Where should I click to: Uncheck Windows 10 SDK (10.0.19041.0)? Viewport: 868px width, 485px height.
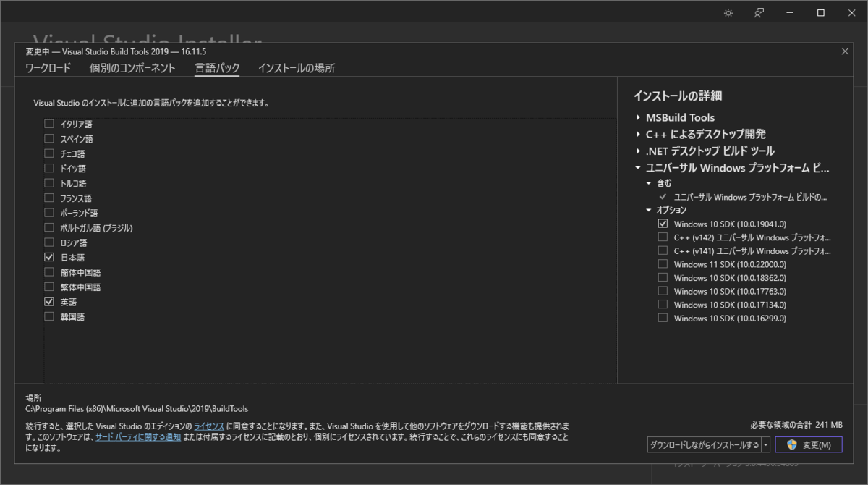pos(663,224)
